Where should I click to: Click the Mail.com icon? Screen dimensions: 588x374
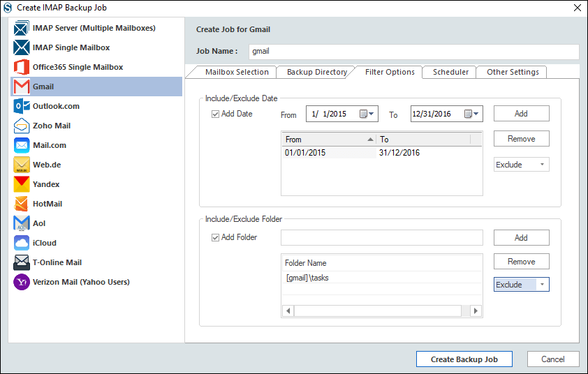[22, 145]
